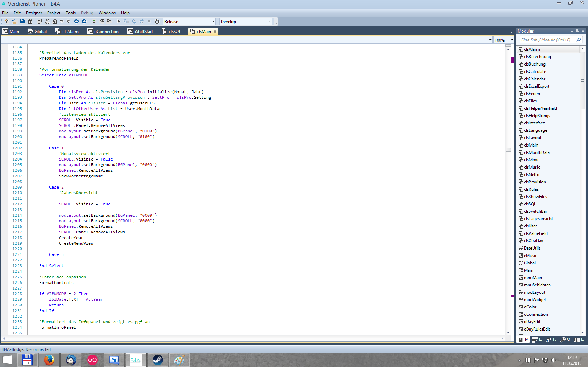Open Firefox from the Windows taskbar

pos(49,360)
